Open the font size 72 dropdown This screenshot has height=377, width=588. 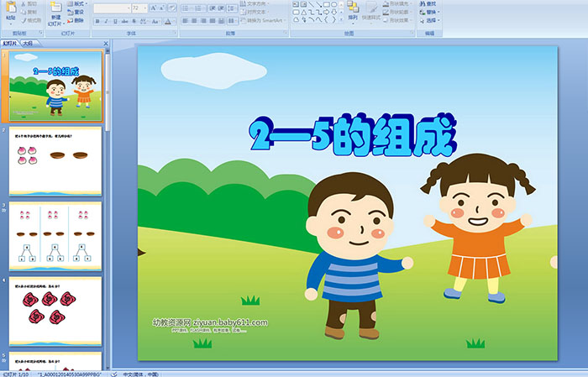tap(139, 8)
